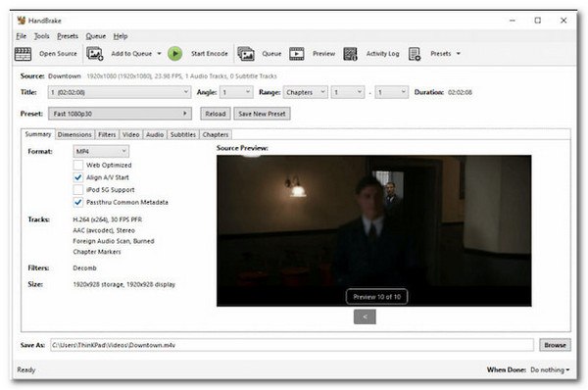Open the Activity Log icon
The height and width of the screenshot is (390, 588).
(x=350, y=54)
